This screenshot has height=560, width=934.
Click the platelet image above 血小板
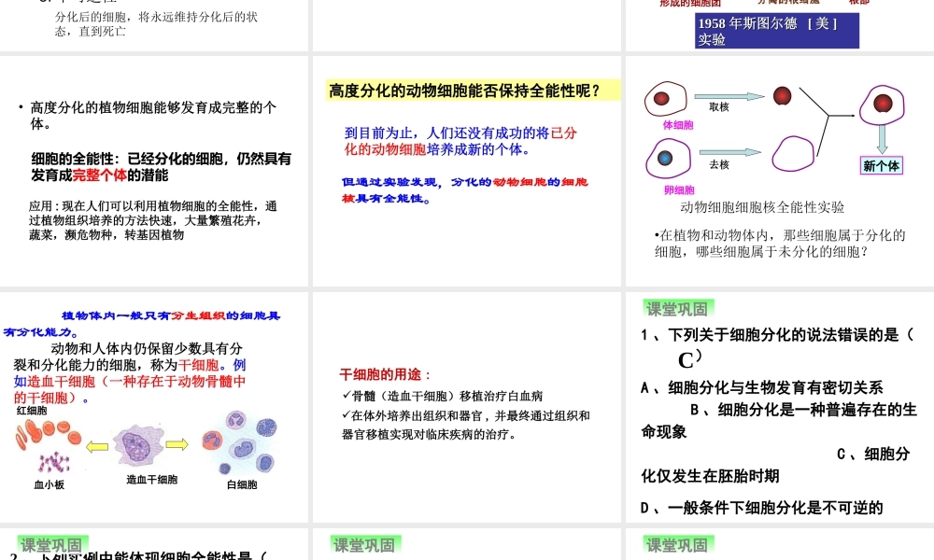53,462
